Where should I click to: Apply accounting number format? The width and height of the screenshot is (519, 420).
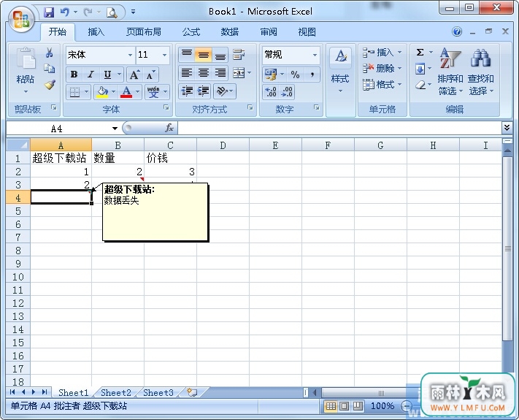click(271, 75)
